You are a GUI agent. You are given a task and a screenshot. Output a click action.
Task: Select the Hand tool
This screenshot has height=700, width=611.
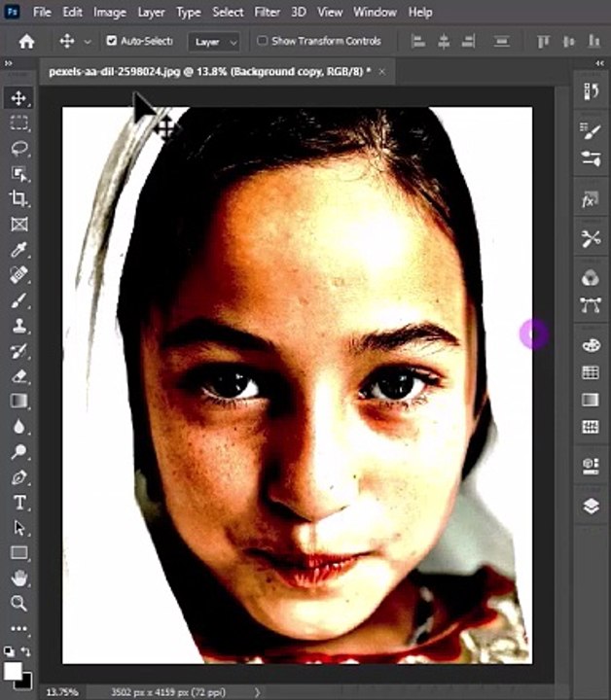point(18,578)
